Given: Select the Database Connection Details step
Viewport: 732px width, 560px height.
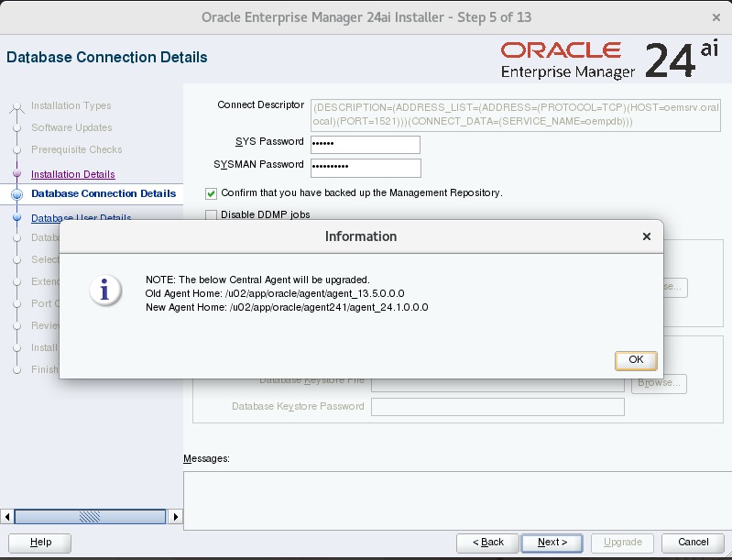Looking at the screenshot, I should click(104, 193).
